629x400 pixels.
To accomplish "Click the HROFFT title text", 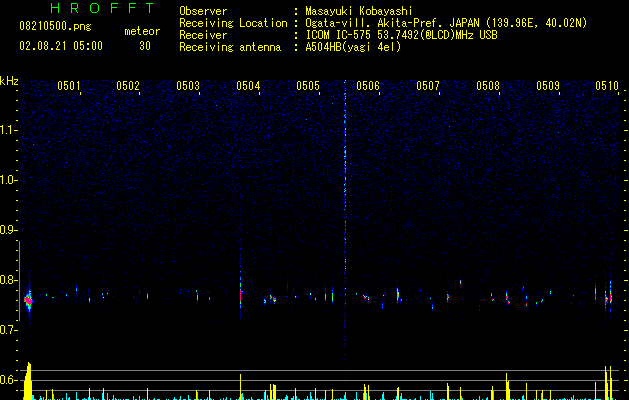I will 103,8.
